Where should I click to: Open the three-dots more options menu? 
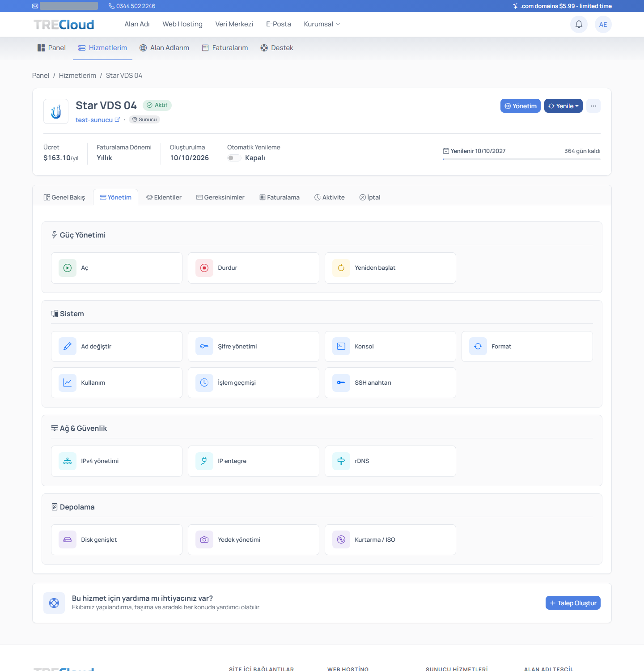coord(593,106)
